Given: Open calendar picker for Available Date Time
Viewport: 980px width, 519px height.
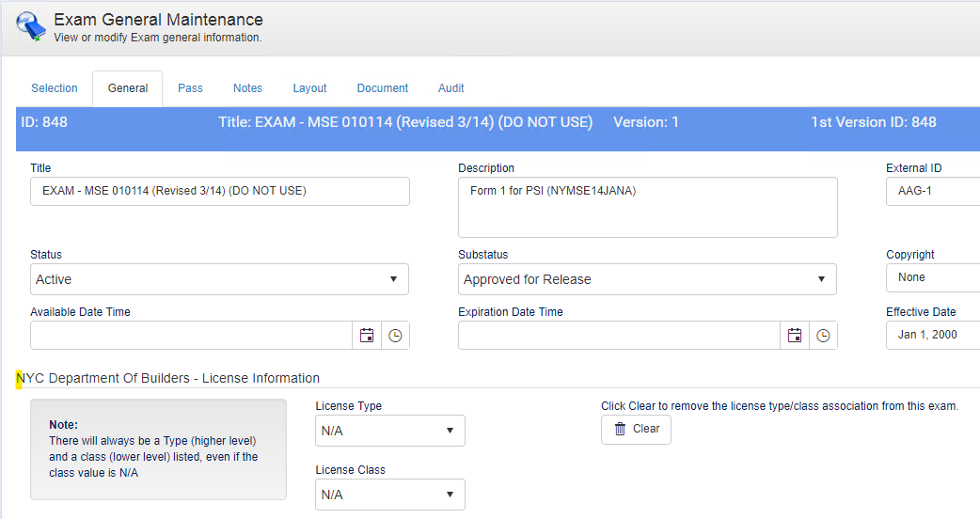Looking at the screenshot, I should 367,336.
